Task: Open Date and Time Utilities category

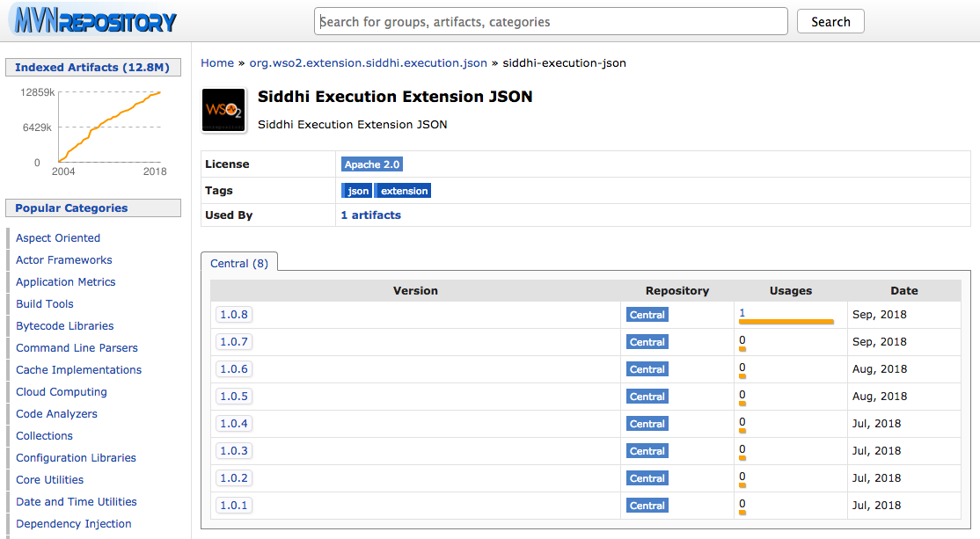Action: click(77, 501)
